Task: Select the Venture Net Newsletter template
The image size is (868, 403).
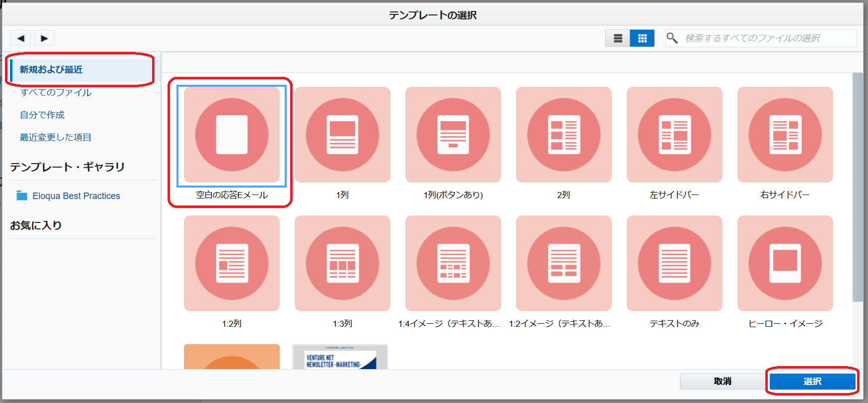Action: (340, 357)
